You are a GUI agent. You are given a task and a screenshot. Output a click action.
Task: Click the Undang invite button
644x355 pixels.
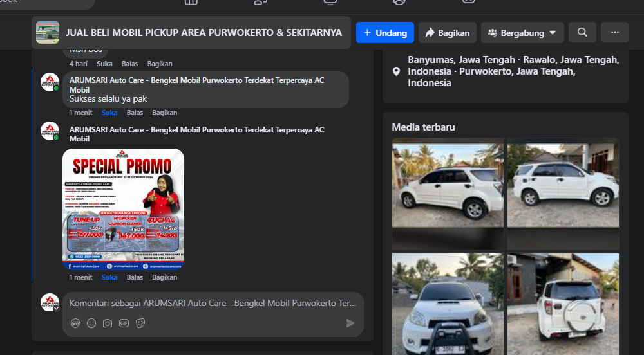(385, 32)
